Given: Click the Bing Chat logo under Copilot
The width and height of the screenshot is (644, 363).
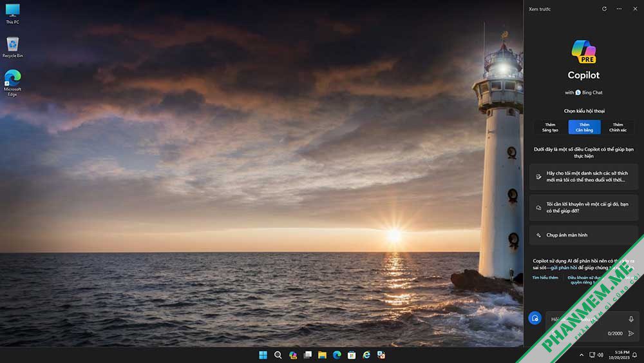Looking at the screenshot, I should point(578,92).
